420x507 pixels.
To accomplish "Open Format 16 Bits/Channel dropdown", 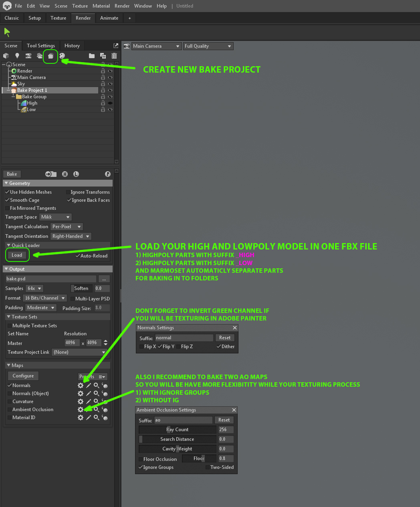I will 45,298.
